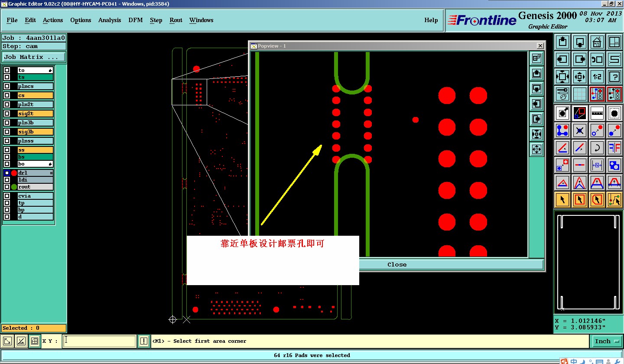Toggle visibility checkbox for layer cvia
Viewport: 624px width, 364px height.
coord(7,196)
